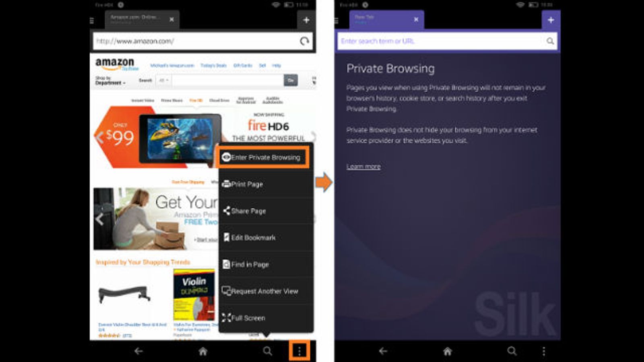644x362 pixels.
Task: Click Inspired by Your Shopping Trends heading
Action: (x=143, y=262)
